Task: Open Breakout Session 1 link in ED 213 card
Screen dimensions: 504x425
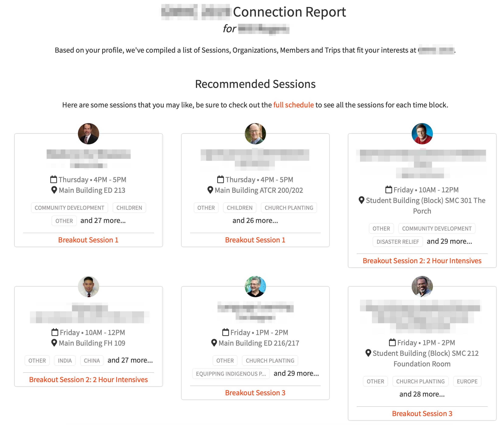Action: tap(88, 240)
